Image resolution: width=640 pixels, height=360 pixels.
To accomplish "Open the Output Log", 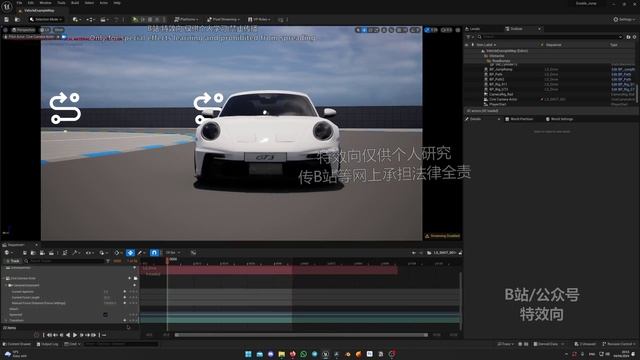I will (47, 344).
